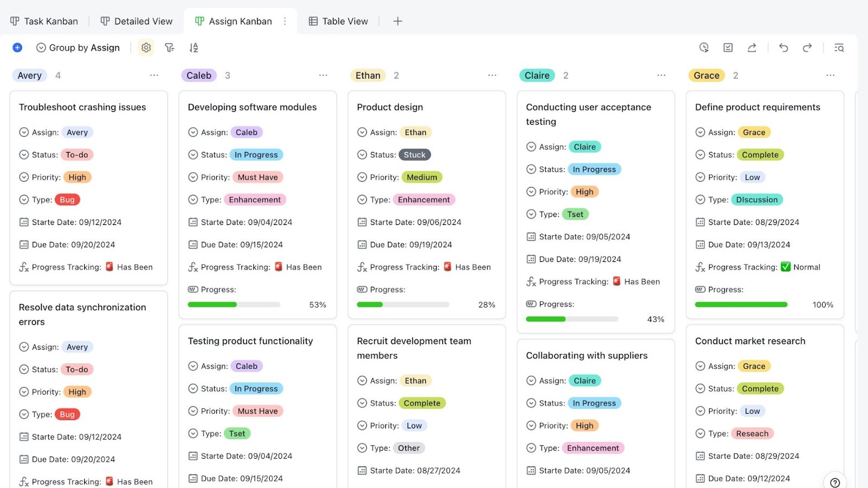The width and height of the screenshot is (868, 488).
Task: Click the help question-mark bubble
Action: pyautogui.click(x=834, y=481)
